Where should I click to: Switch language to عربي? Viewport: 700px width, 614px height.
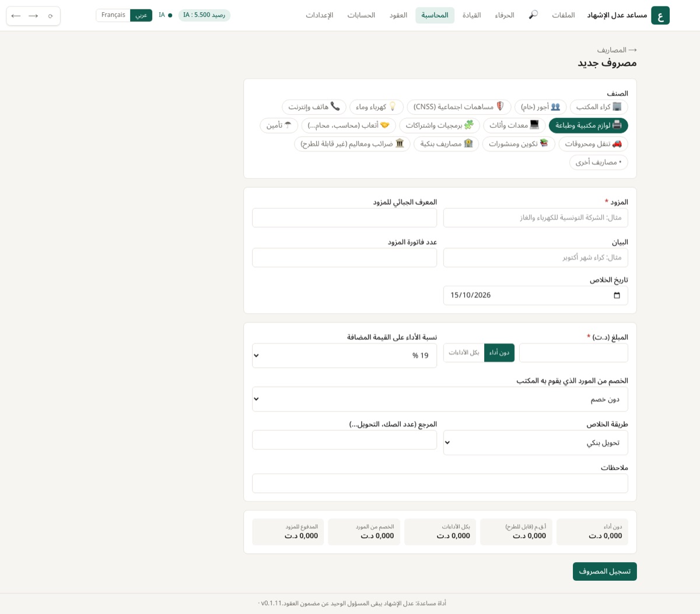pyautogui.click(x=141, y=15)
